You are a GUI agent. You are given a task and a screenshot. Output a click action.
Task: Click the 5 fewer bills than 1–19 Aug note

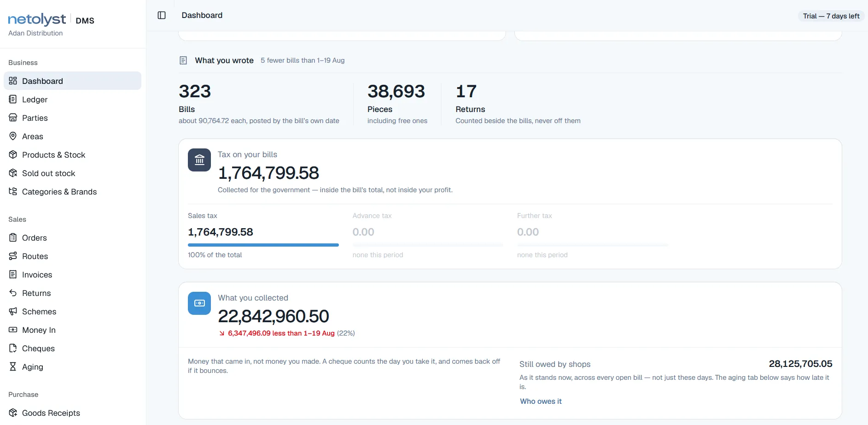point(303,60)
